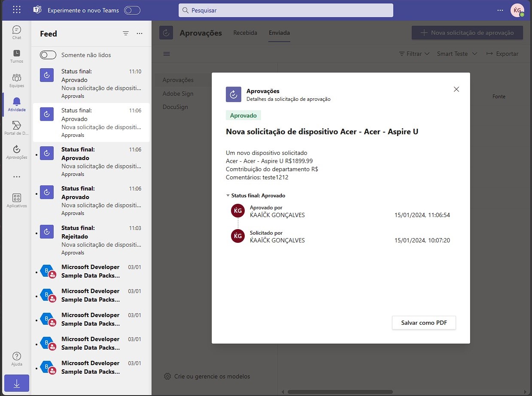
Task: Open the Feed filter icon
Action: [x=126, y=33]
